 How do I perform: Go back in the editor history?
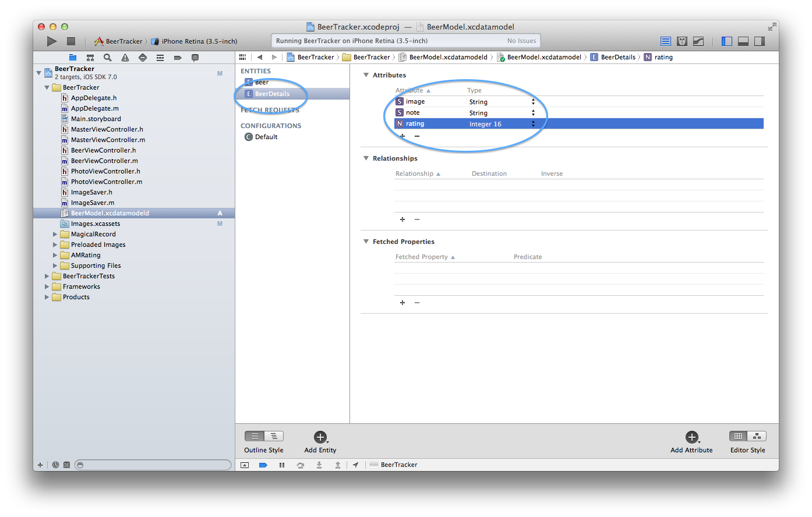click(x=260, y=57)
